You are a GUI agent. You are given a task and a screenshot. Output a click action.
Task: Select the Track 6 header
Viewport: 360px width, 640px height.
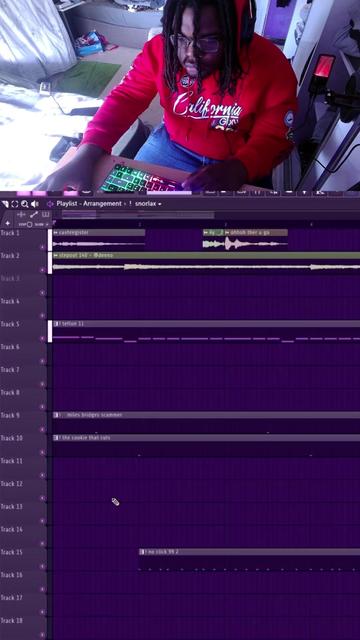pos(23,353)
